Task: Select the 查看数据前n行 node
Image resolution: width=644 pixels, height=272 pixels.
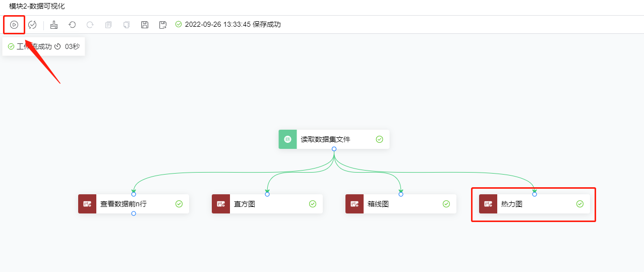Action: pos(134,204)
